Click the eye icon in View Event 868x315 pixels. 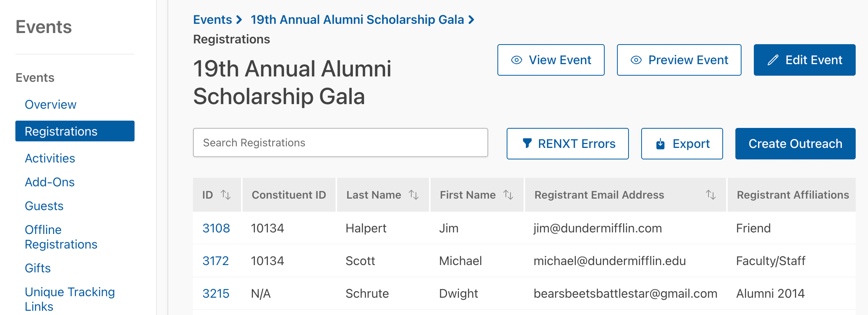(517, 60)
